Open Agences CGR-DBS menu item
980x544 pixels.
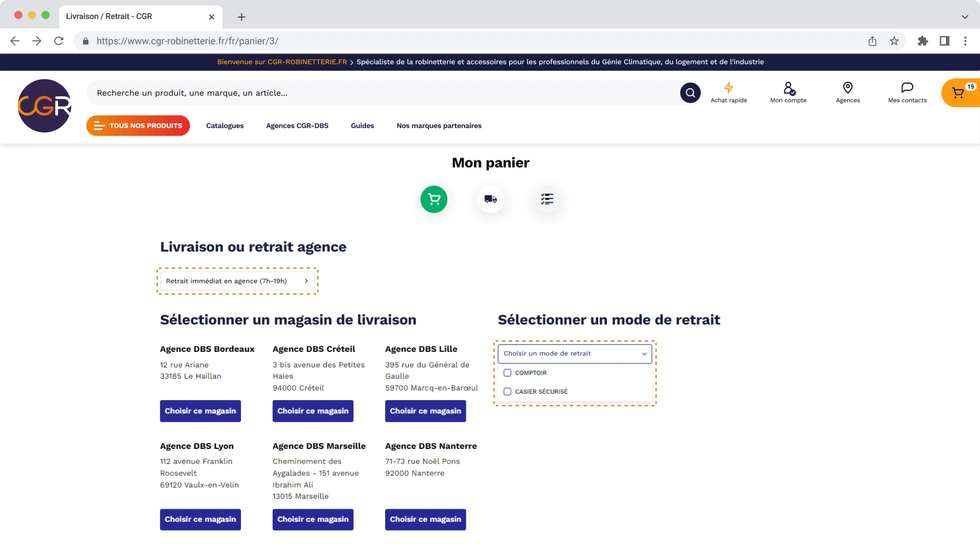click(x=297, y=126)
